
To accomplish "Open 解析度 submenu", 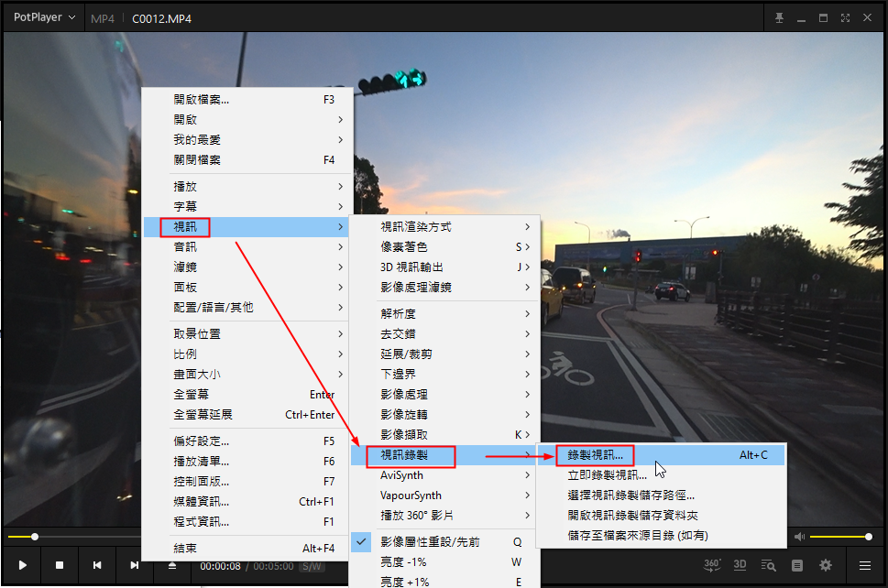I will point(444,314).
